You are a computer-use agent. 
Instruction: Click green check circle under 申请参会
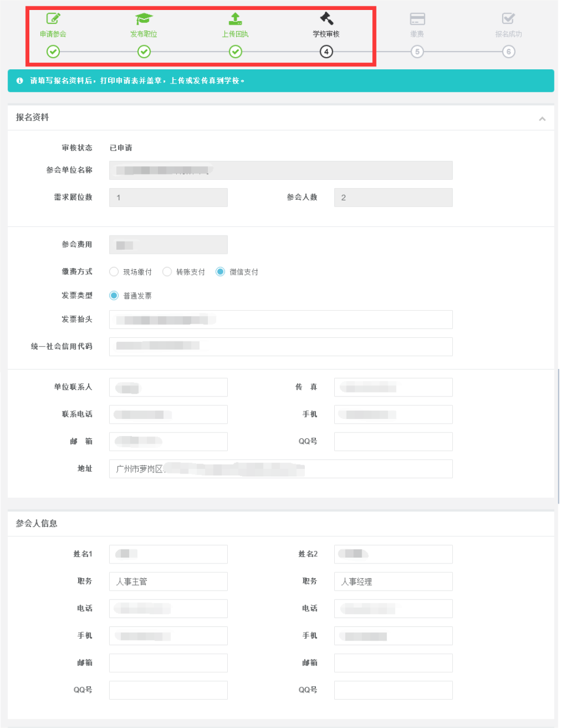coord(53,52)
